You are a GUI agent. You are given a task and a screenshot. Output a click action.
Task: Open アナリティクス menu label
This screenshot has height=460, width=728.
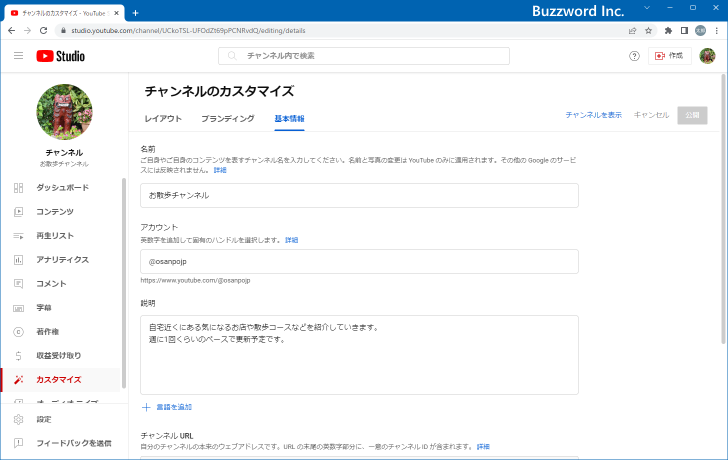[63, 259]
